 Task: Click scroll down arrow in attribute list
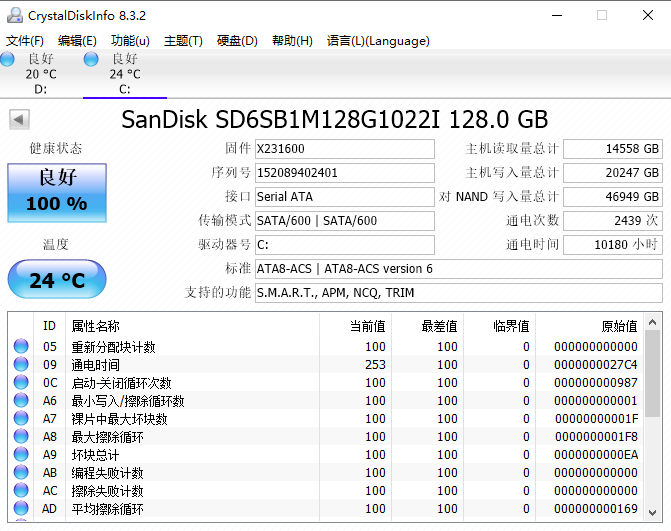click(x=653, y=512)
